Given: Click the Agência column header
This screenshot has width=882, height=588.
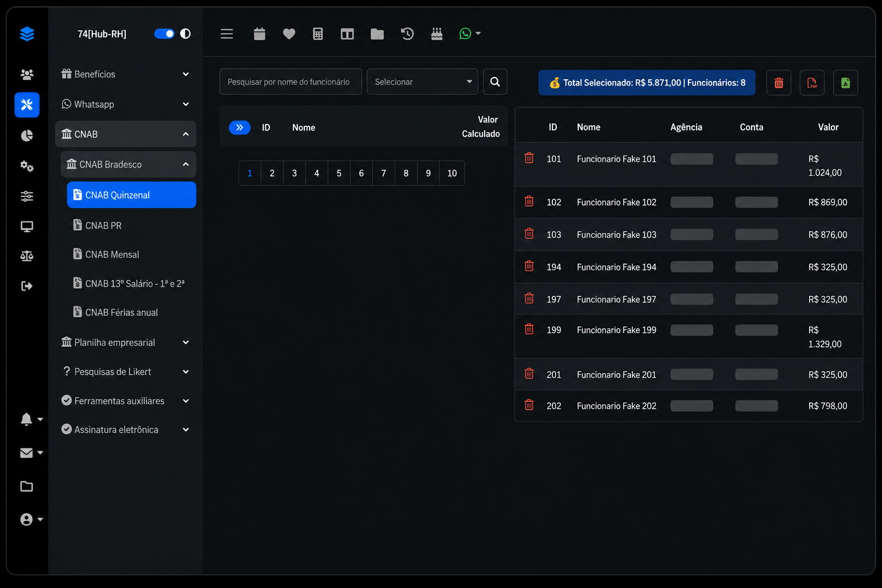Looking at the screenshot, I should [686, 127].
